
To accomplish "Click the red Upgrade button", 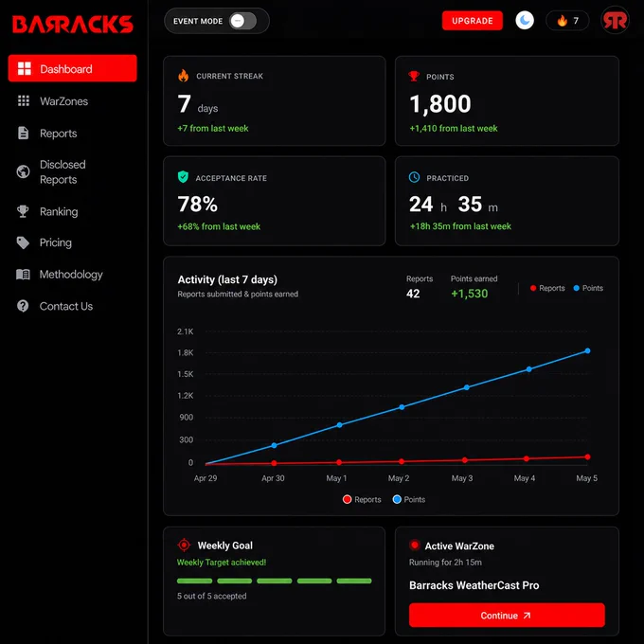I will coord(472,21).
